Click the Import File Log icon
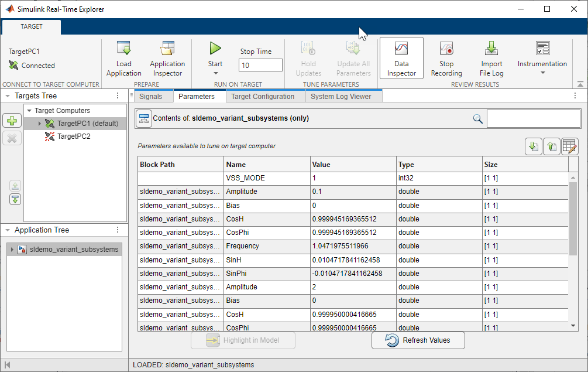Image resolution: width=588 pixels, height=372 pixels. pos(491,49)
